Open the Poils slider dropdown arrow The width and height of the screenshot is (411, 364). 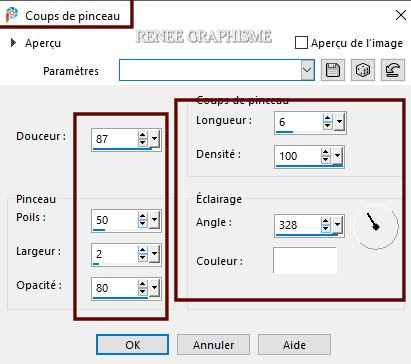(154, 219)
